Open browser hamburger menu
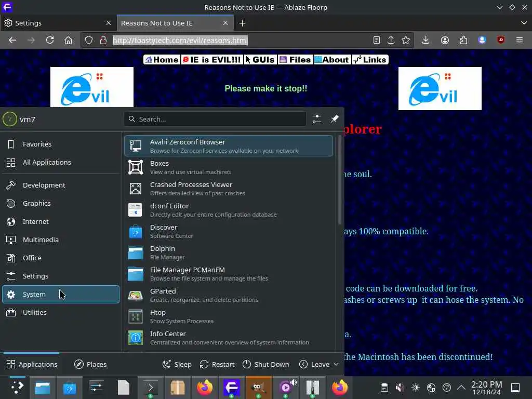Screen dimensions: 532x399 tap(519, 41)
